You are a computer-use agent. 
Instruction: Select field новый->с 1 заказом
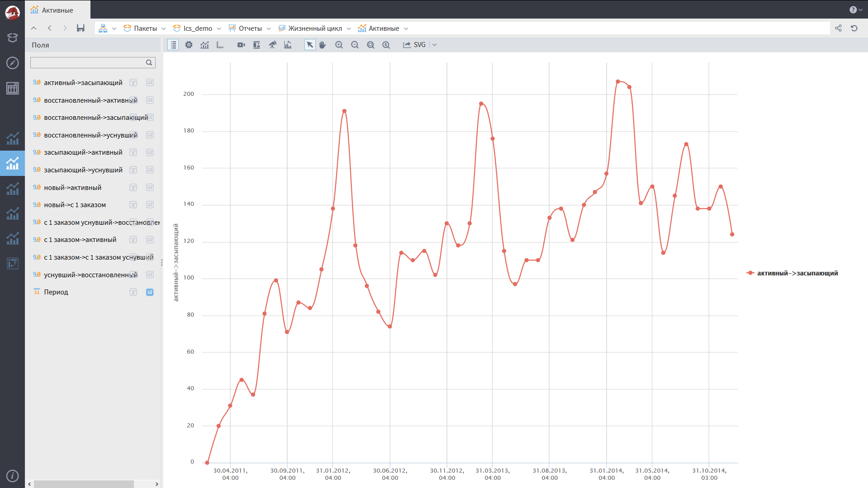tap(75, 205)
